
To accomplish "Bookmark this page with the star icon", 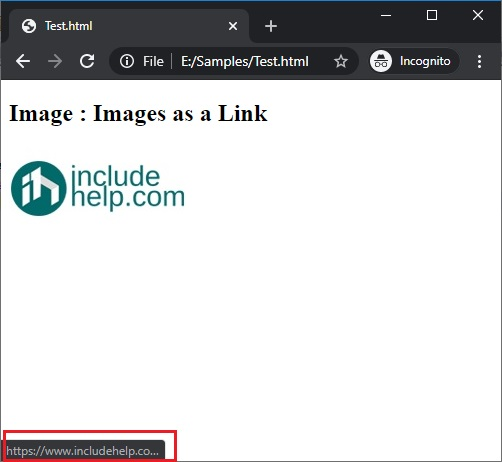I will click(341, 61).
